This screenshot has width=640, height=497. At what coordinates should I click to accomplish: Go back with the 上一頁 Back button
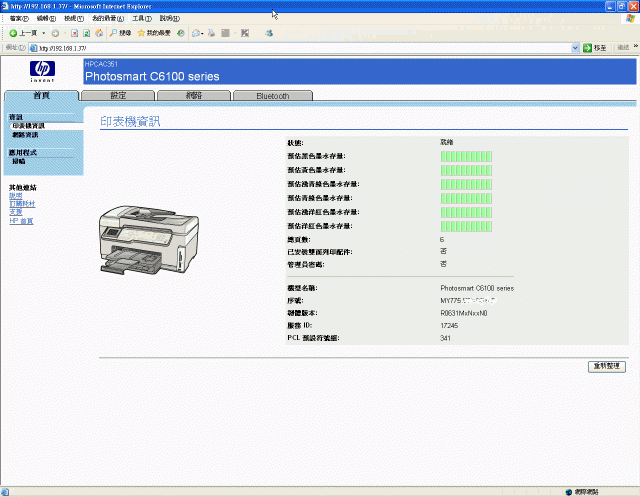pos(23,33)
